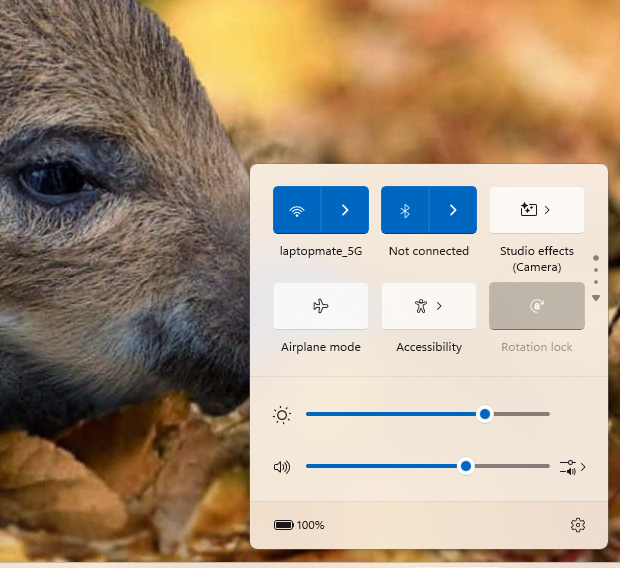Open the Wi-Fi networks list chevron

(345, 210)
